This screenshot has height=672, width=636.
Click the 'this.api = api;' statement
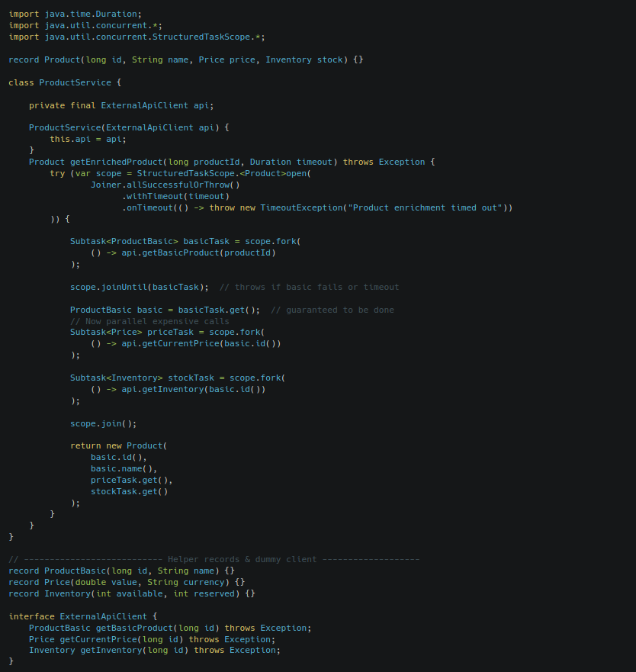point(88,140)
